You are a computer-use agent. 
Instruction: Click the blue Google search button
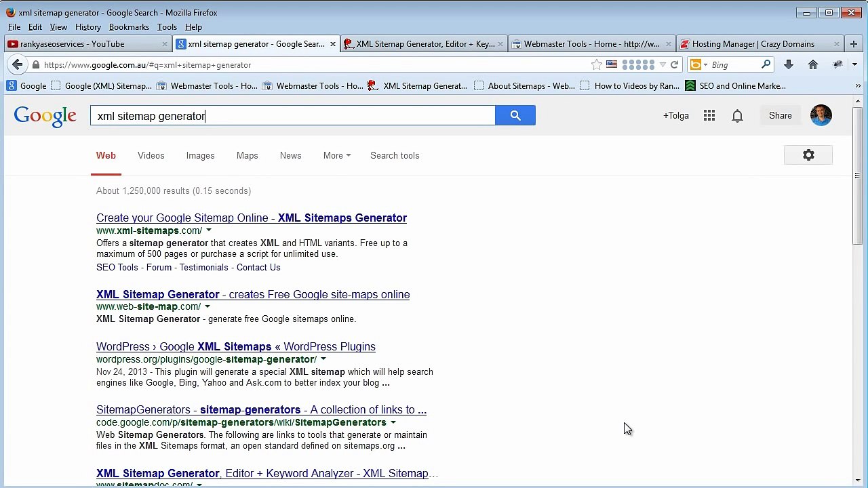[515, 115]
